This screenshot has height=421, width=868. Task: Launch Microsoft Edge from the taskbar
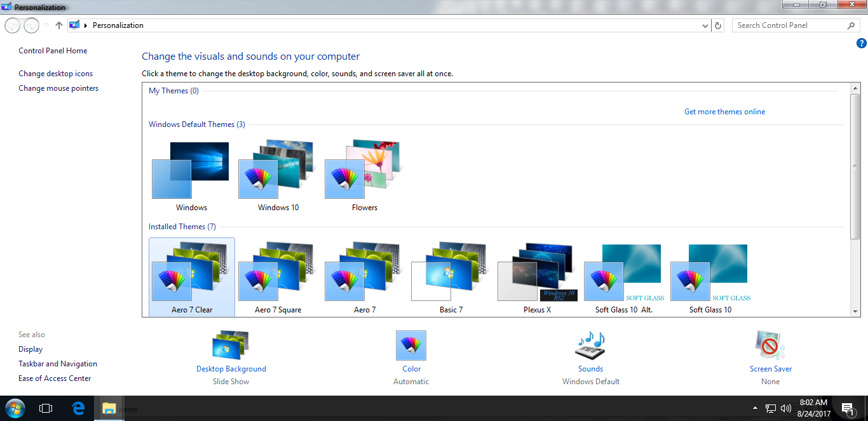tap(78, 408)
